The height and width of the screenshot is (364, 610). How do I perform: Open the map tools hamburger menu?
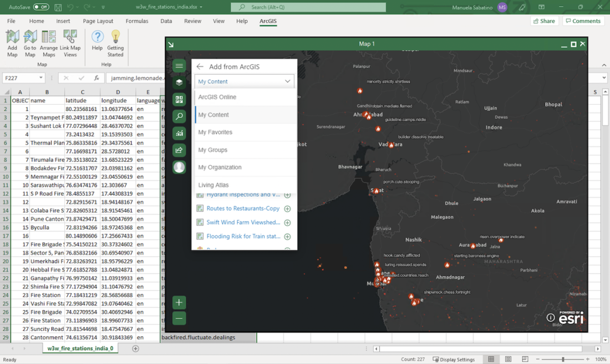179,65
